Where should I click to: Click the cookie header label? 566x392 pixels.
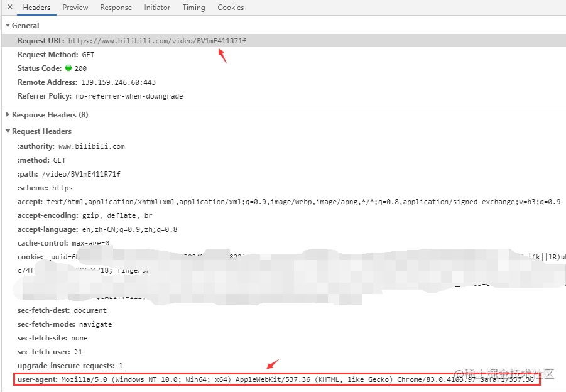[x=30, y=257]
